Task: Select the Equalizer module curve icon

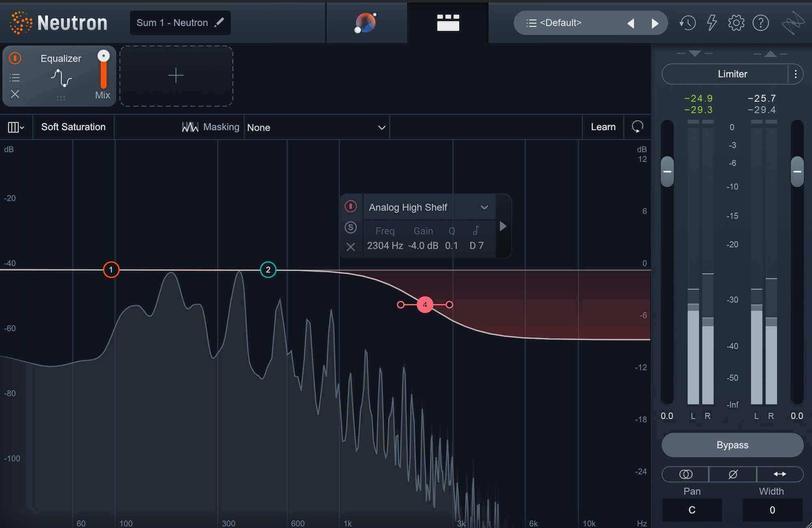Action: 61,78
